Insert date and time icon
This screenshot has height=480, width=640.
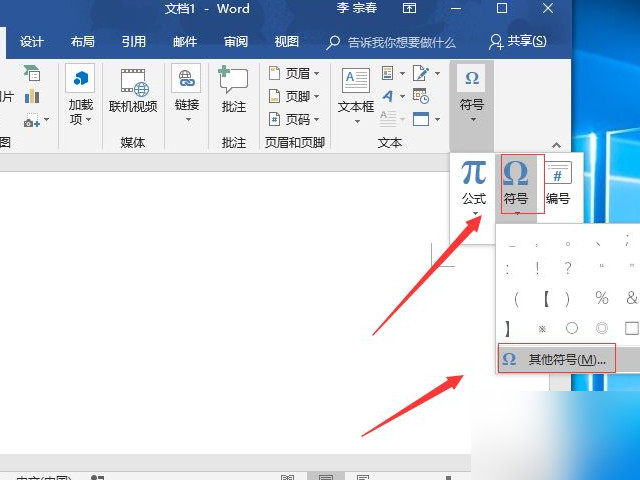pos(420,96)
